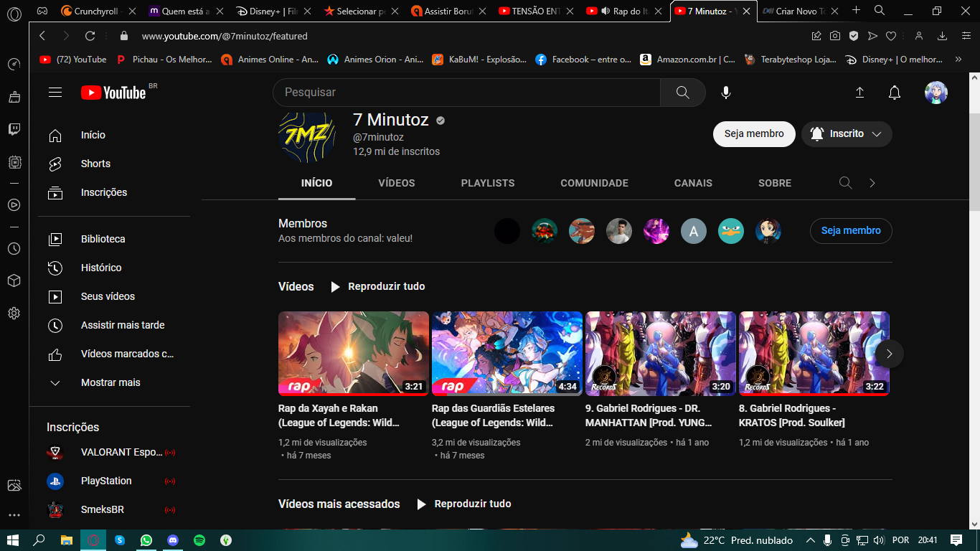Open sidebar settings gear
Viewport: 980px width, 551px height.
(14, 314)
